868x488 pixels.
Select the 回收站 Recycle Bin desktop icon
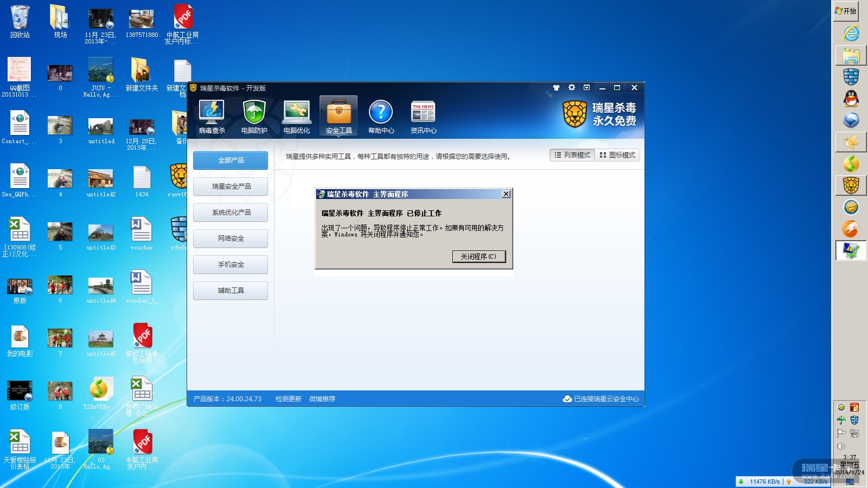20,22
